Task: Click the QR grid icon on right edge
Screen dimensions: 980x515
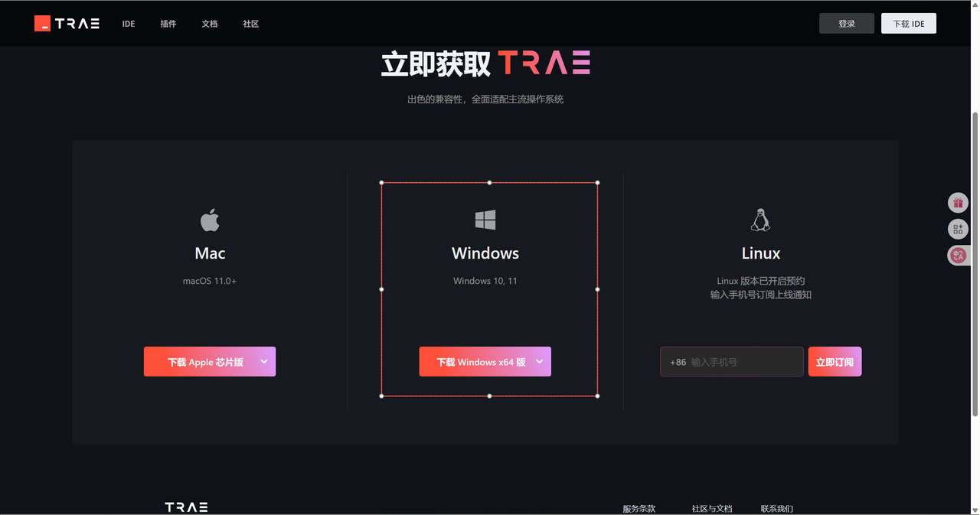Action: click(x=958, y=229)
